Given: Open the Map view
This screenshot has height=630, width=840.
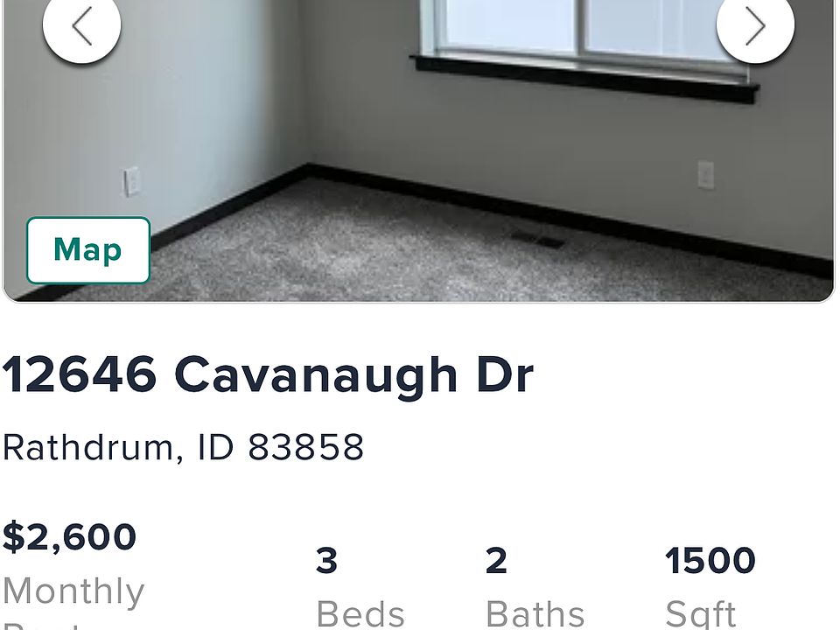Looking at the screenshot, I should click(88, 250).
